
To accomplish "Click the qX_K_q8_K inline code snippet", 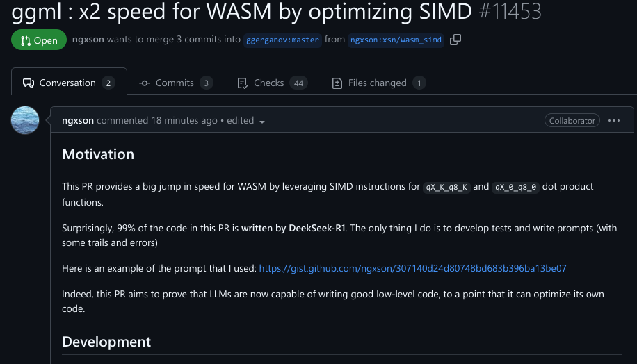I will [x=446, y=187].
